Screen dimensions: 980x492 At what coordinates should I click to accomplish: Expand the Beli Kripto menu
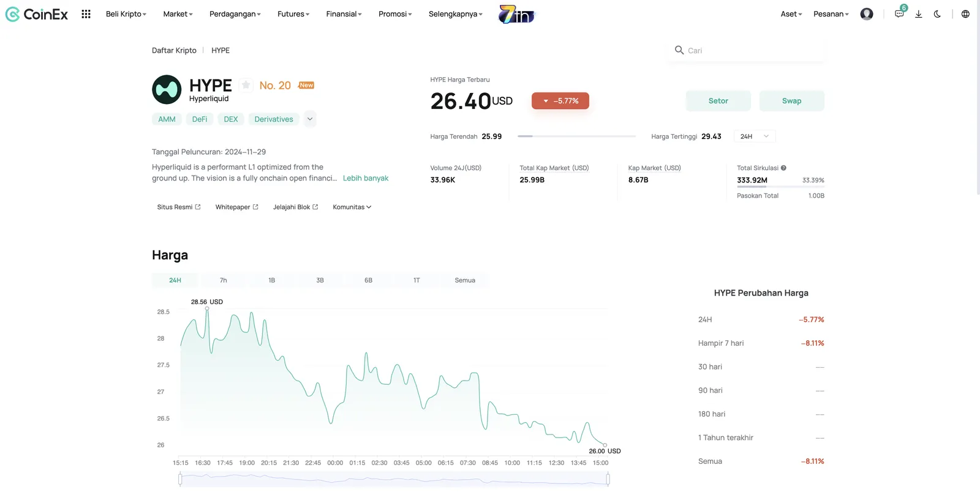(126, 14)
